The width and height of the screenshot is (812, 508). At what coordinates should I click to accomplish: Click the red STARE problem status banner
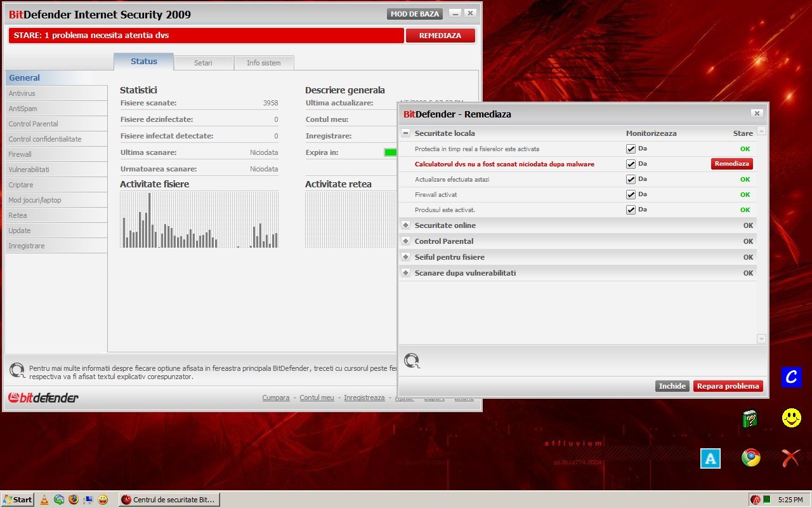[x=206, y=36]
